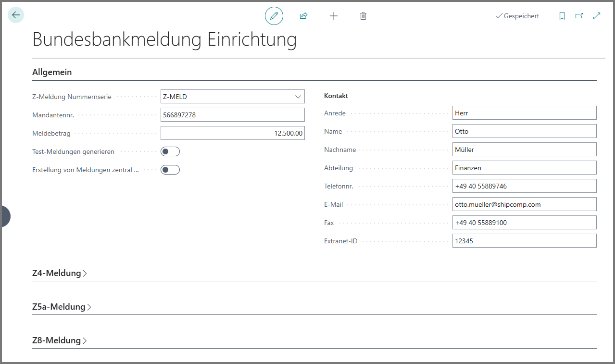
Task: Delete record using trash icon
Action: 364,16
